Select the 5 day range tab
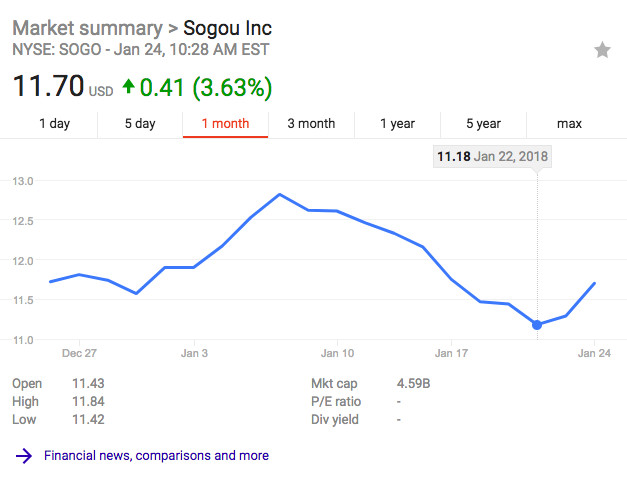The width and height of the screenshot is (627, 488). click(140, 124)
